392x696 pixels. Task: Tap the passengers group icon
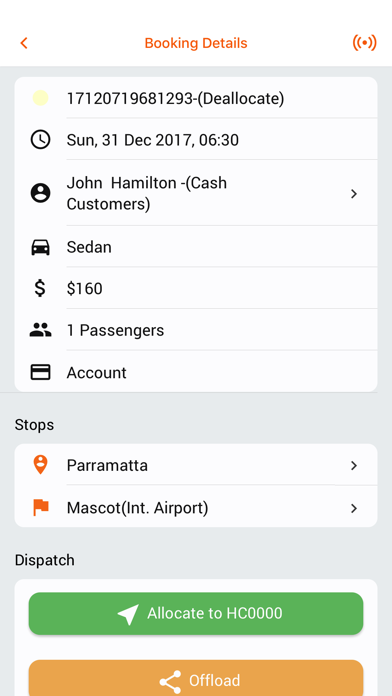[40, 330]
